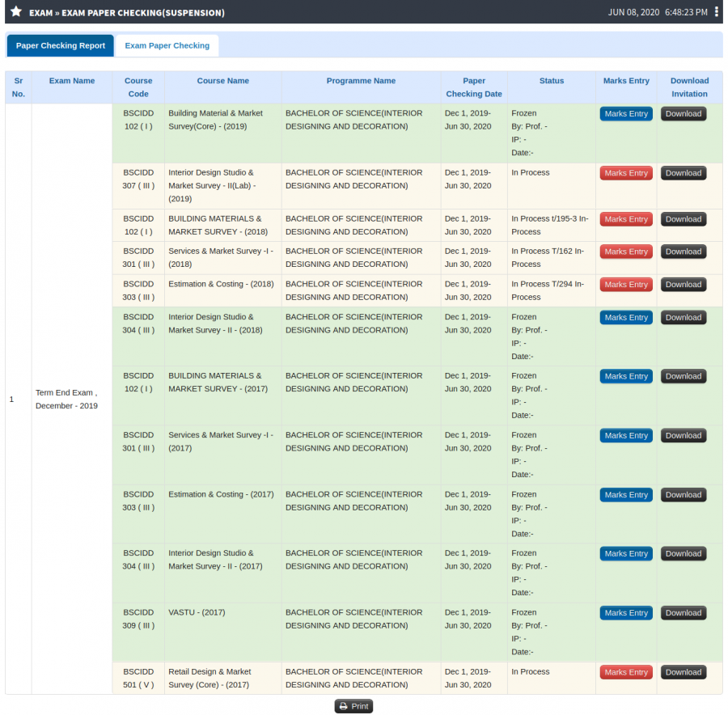The image size is (728, 715).
Task: Marks Entry for BUILDING MATERIALS & MARKET SURVEY 2017
Action: tap(626, 377)
